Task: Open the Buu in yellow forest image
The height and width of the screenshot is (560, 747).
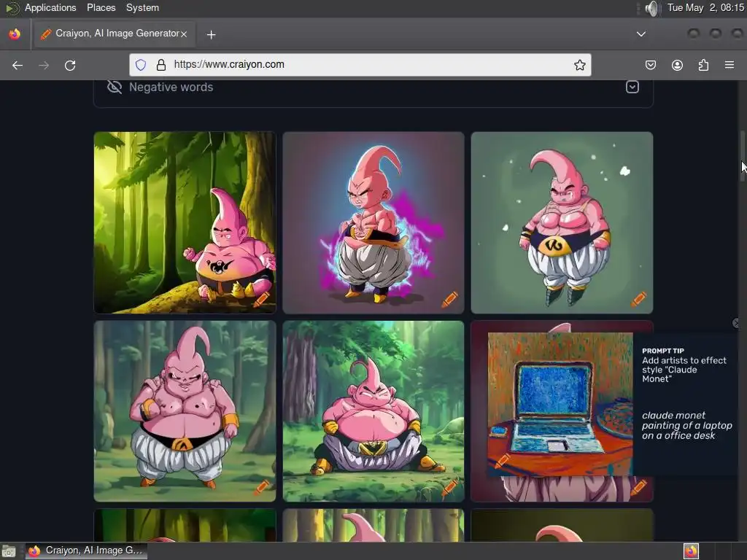Action: 185,222
